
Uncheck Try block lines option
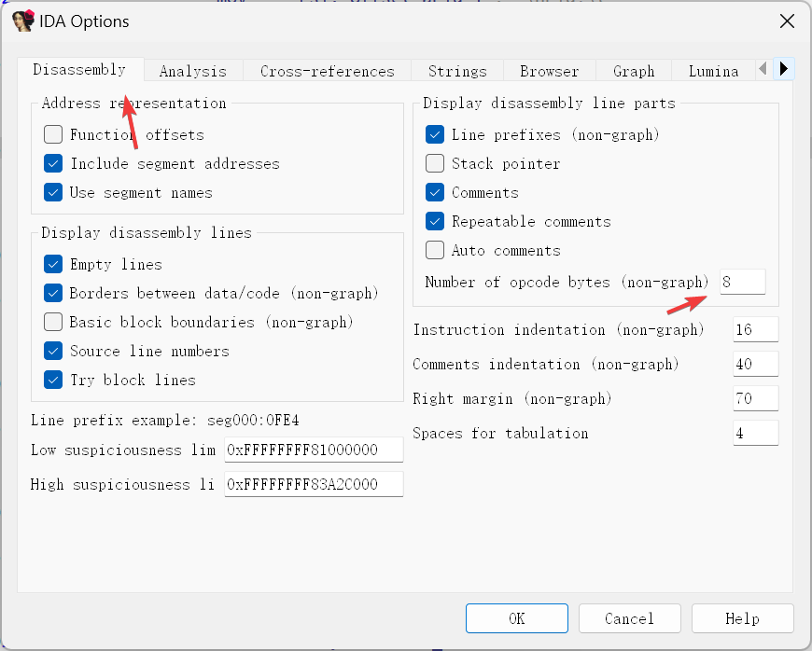(53, 381)
